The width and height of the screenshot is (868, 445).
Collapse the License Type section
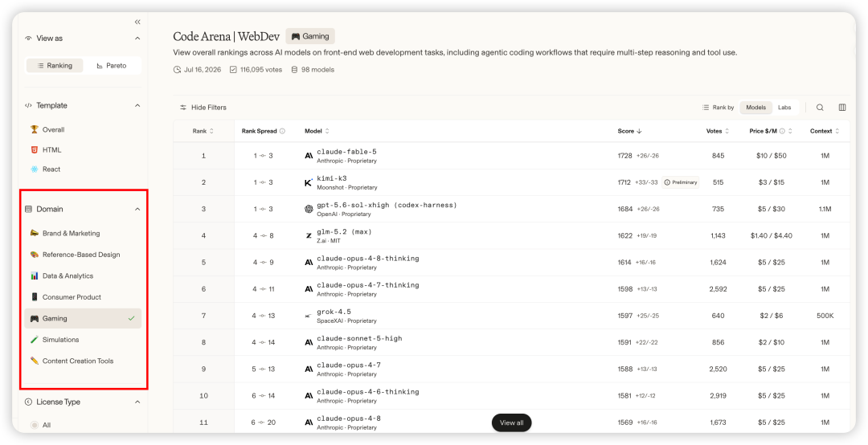[138, 402]
